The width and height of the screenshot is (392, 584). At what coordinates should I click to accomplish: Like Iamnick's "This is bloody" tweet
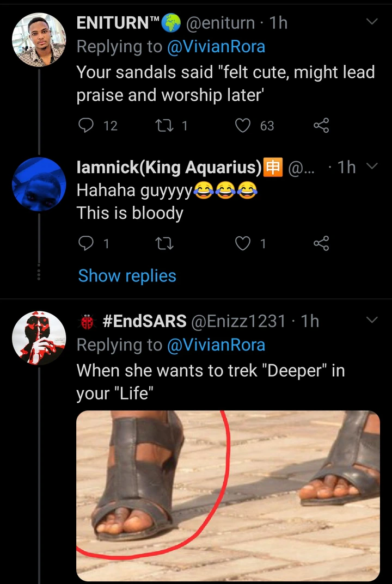242,244
